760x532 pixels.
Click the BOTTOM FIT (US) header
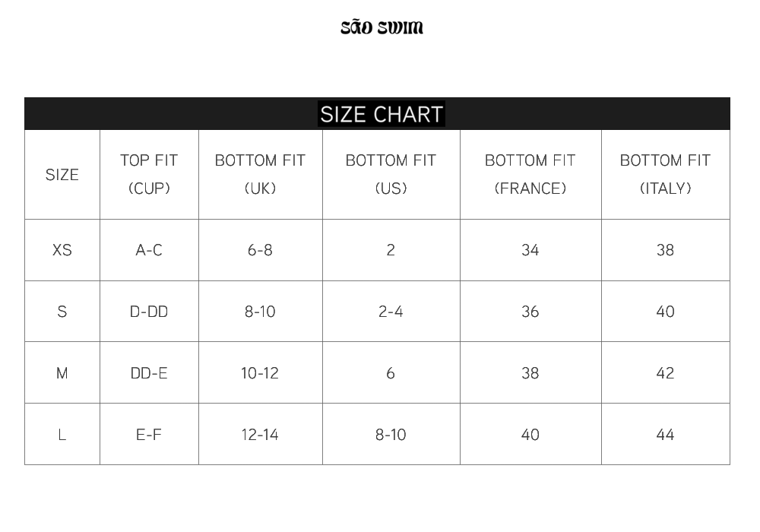[391, 175]
